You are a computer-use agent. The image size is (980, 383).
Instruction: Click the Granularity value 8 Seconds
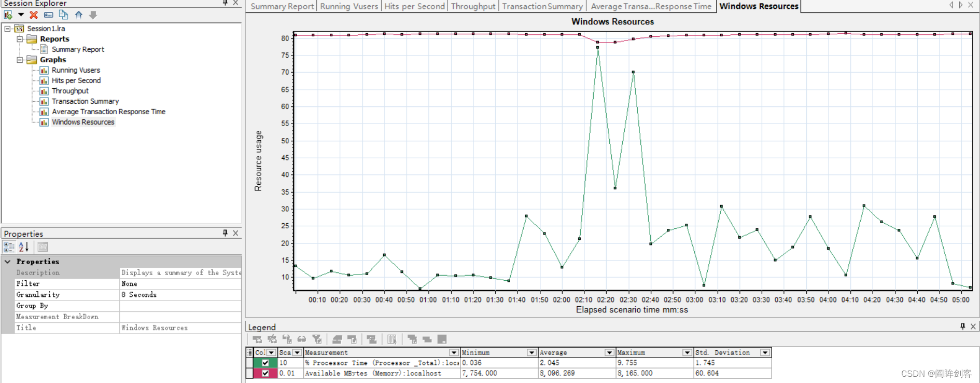[180, 295]
